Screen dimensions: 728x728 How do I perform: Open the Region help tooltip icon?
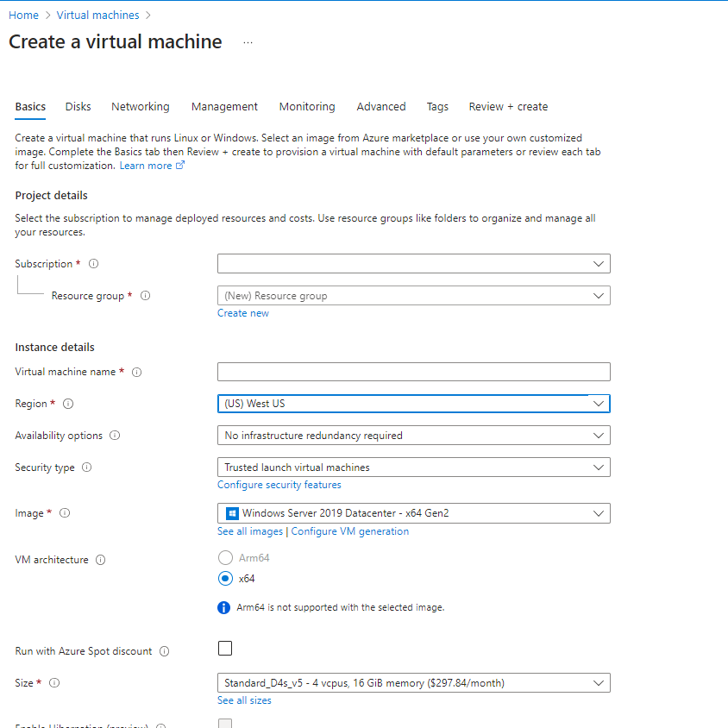point(67,404)
